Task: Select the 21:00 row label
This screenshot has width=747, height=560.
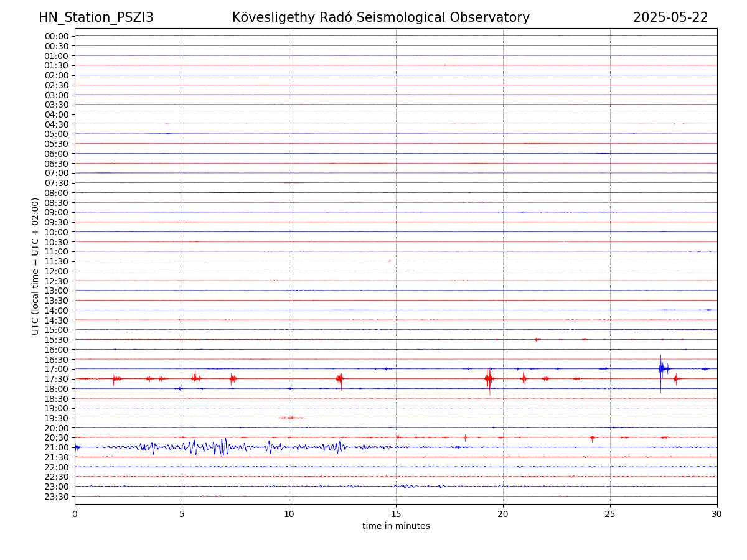Action: (x=57, y=447)
